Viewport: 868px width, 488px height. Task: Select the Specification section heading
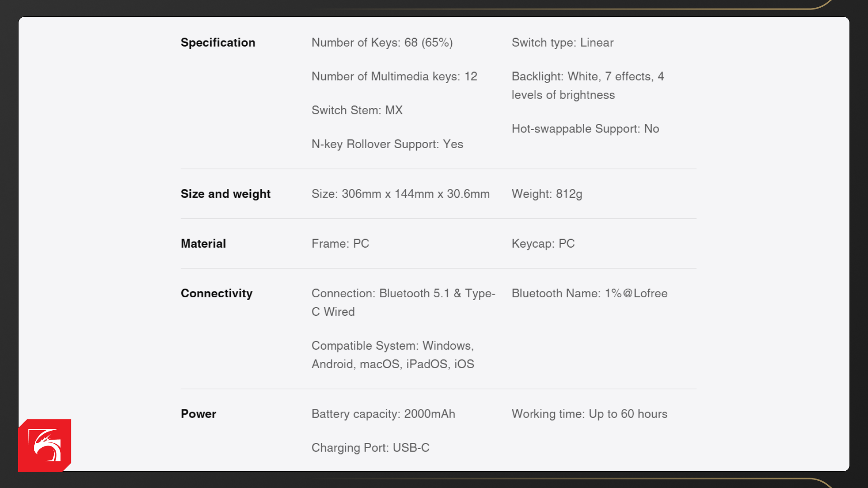[218, 42]
